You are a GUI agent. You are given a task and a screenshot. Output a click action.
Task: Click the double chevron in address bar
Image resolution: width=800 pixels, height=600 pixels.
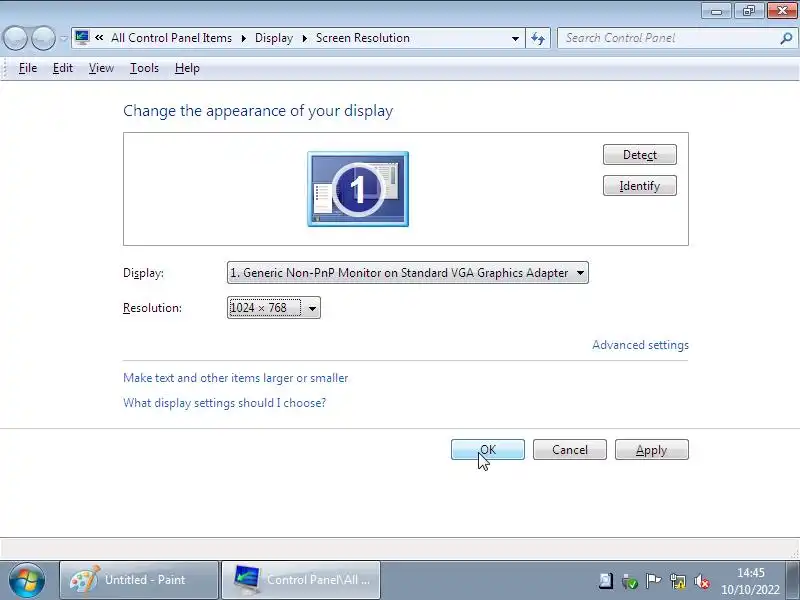99,38
